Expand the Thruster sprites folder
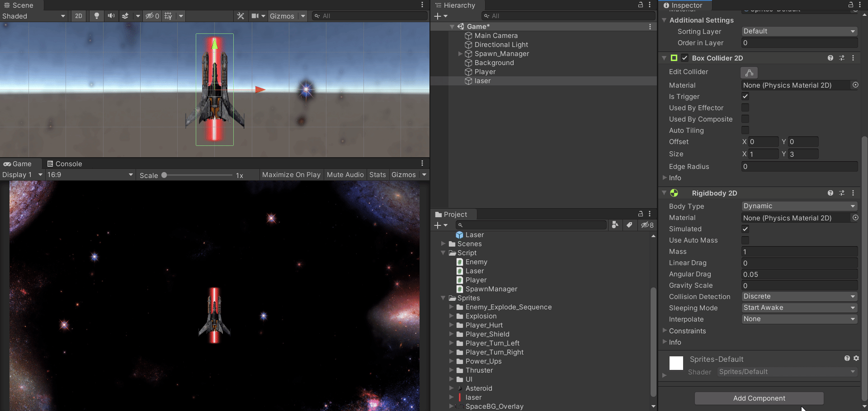868x411 pixels. coord(451,370)
